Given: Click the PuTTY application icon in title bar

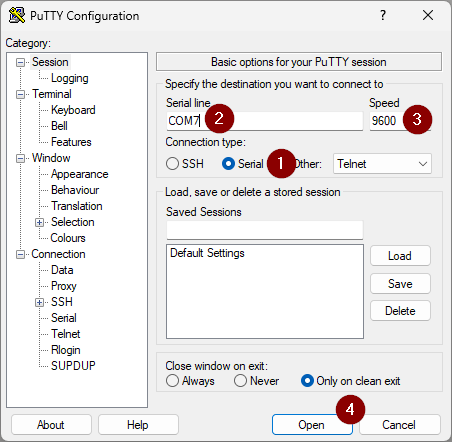Looking at the screenshot, I should (17, 15).
